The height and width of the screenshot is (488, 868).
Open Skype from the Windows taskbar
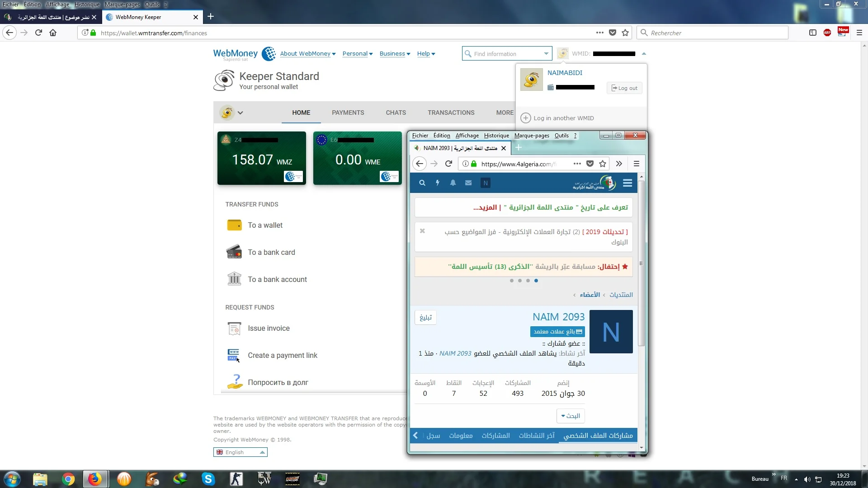208,479
